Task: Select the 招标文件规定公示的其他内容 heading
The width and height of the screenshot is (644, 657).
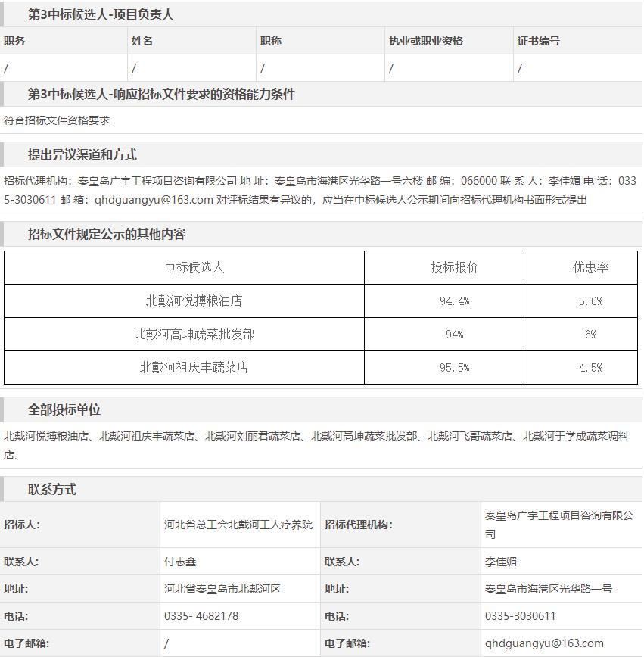Action: (x=106, y=234)
